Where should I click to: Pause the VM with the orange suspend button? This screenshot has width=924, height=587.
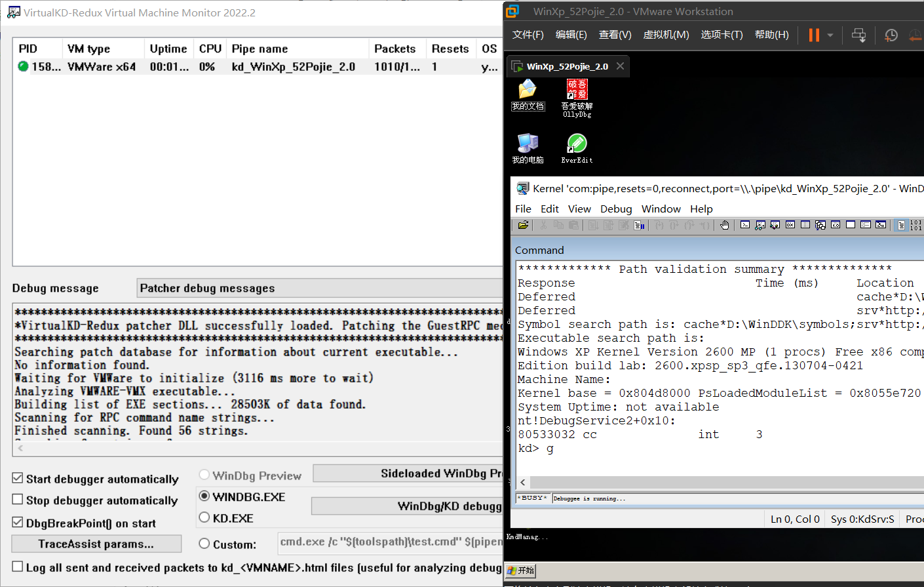click(x=814, y=35)
